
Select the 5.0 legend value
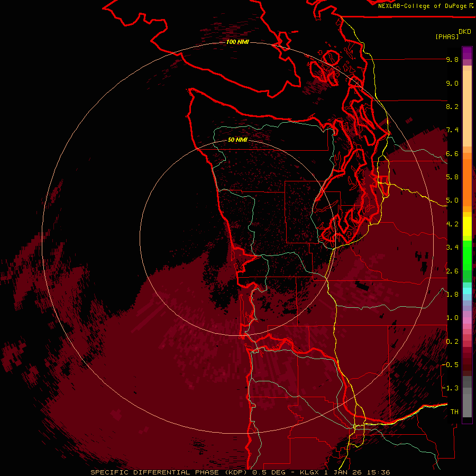point(452,200)
